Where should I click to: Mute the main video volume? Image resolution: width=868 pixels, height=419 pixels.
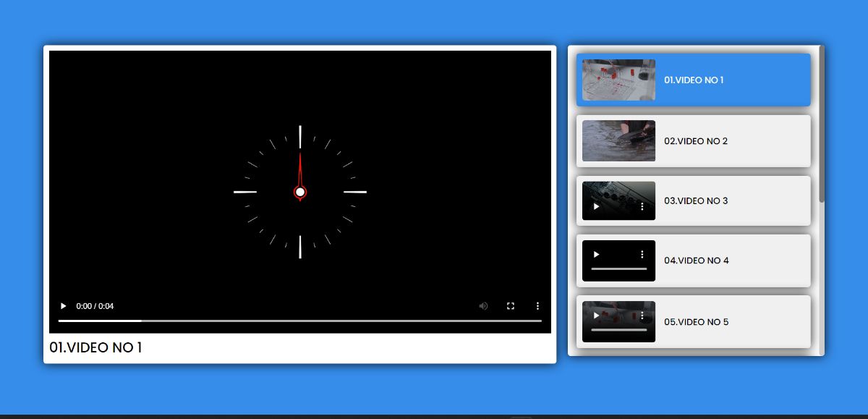click(x=483, y=306)
